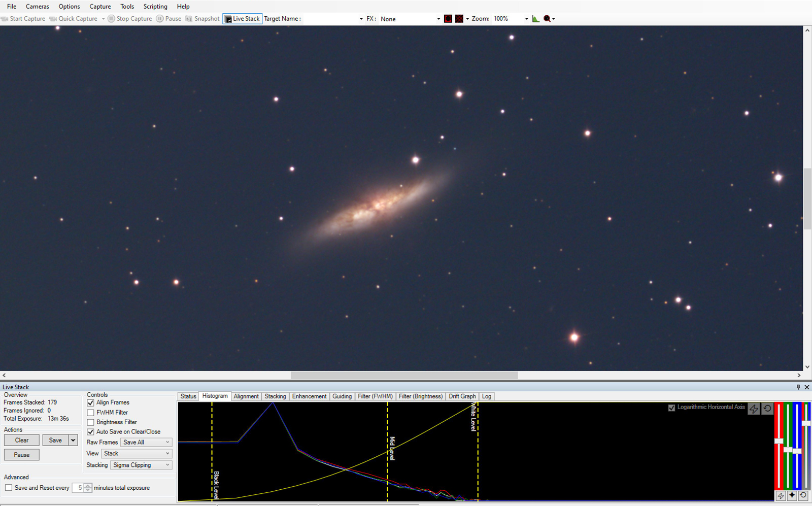Switch to the Alignment tab

(x=246, y=396)
